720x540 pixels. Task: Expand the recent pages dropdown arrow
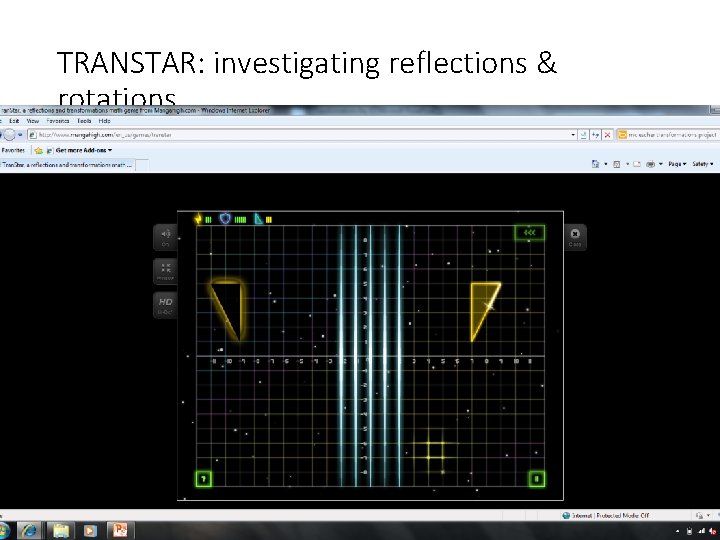(x=20, y=135)
